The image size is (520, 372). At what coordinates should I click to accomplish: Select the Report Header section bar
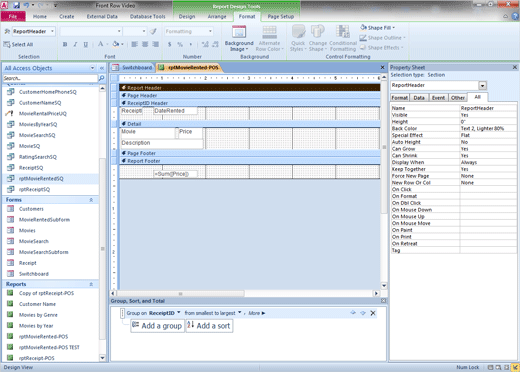250,88
